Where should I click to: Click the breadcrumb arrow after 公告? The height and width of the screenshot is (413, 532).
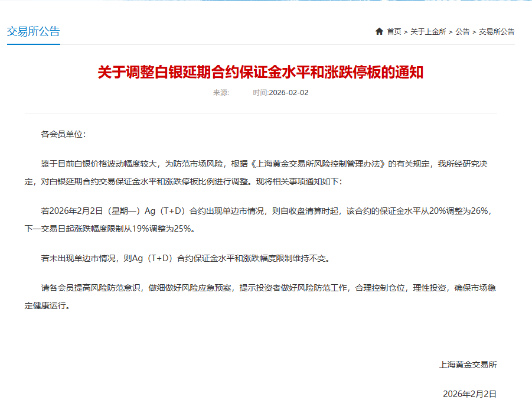click(x=474, y=32)
